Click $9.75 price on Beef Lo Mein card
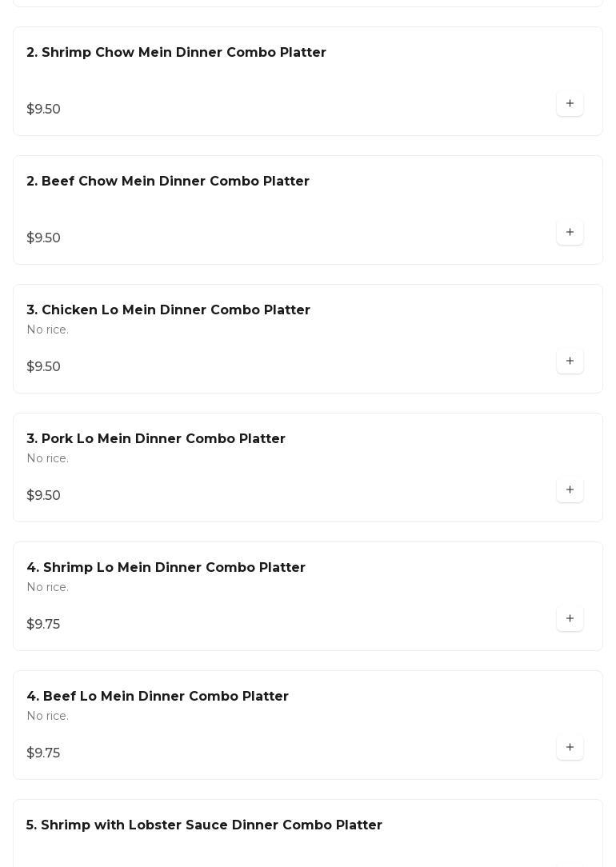Viewport: 616px width, 867px height. tap(43, 753)
